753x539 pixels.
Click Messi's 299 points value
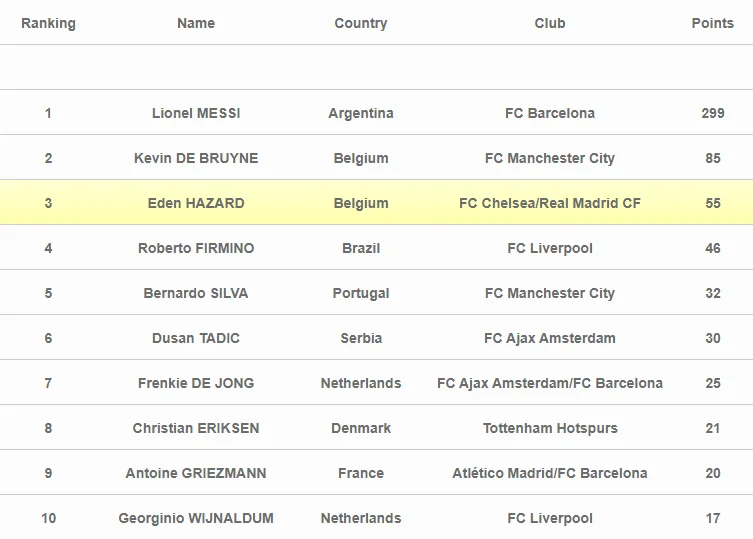pyautogui.click(x=712, y=113)
